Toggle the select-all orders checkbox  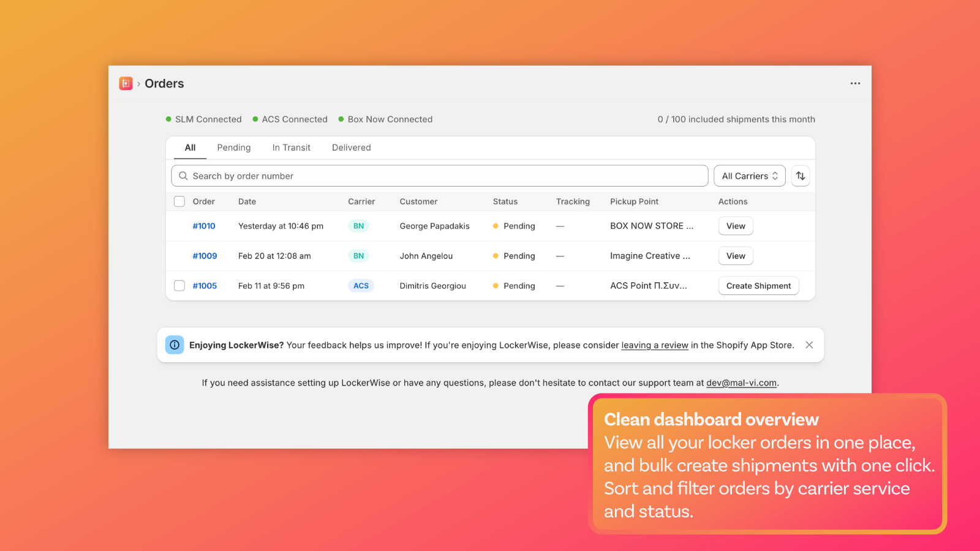pos(179,201)
